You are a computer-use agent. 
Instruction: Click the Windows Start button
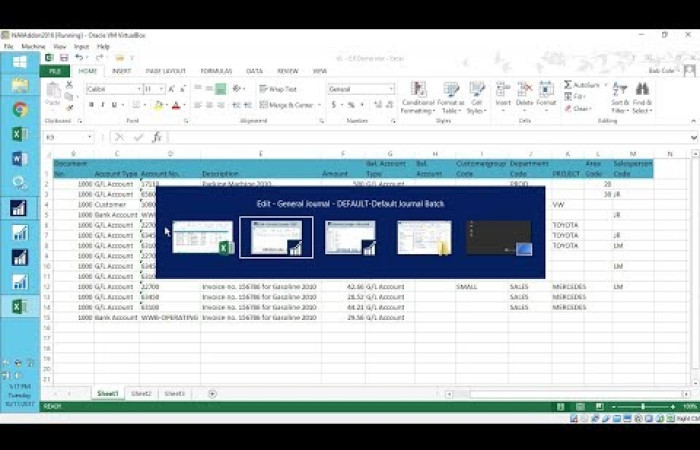pyautogui.click(x=20, y=62)
